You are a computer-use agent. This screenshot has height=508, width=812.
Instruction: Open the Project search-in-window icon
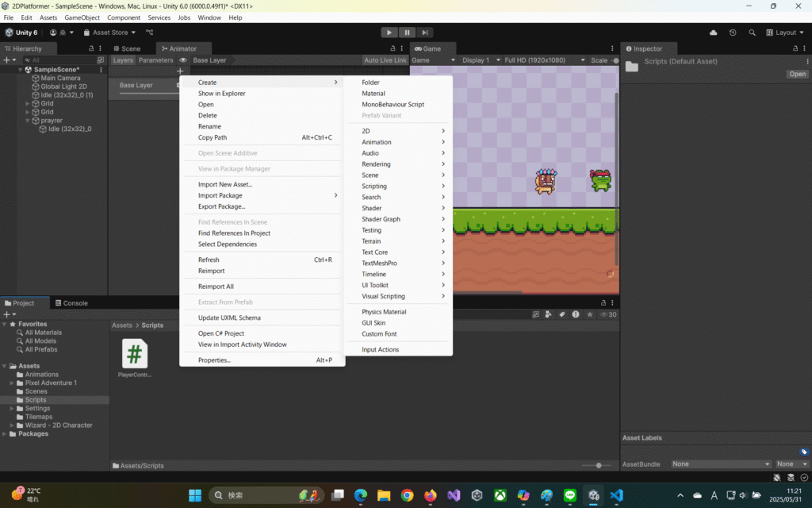tap(535, 314)
